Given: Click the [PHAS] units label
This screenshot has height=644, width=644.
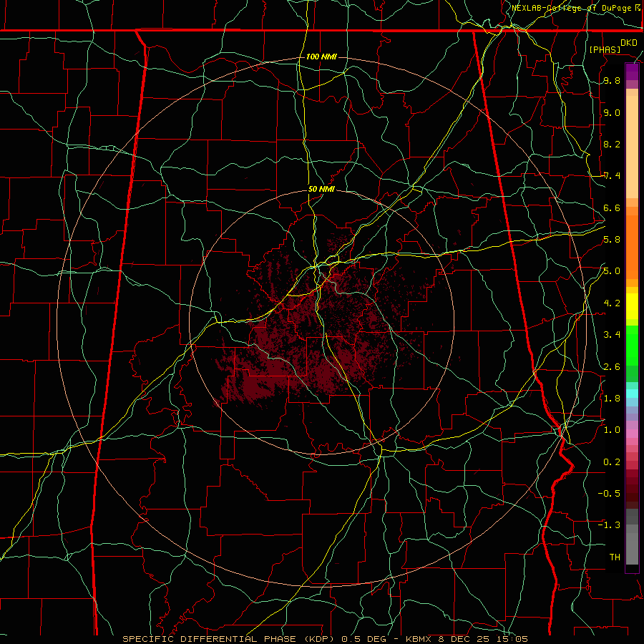Looking at the screenshot, I should tap(605, 49).
